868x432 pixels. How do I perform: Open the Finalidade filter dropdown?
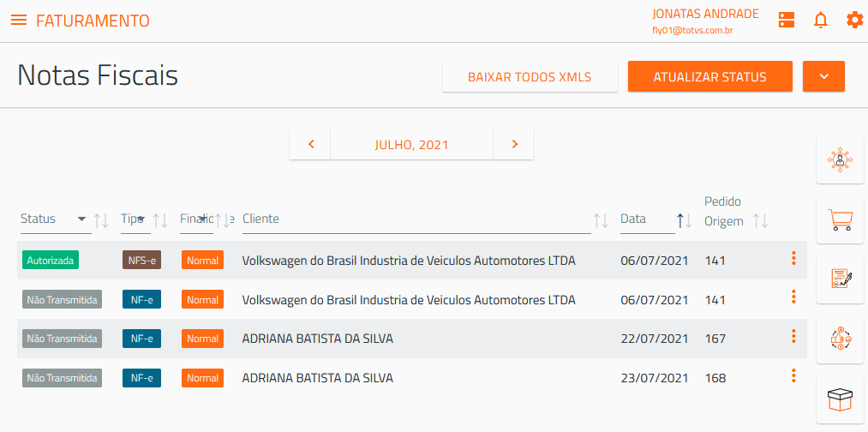tap(196, 219)
